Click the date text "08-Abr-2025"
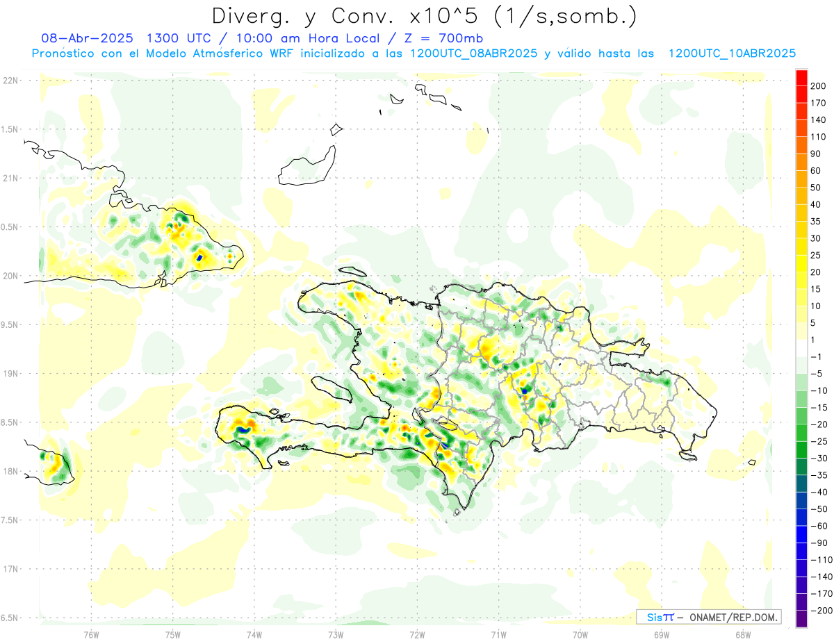The image size is (834, 644). point(88,38)
